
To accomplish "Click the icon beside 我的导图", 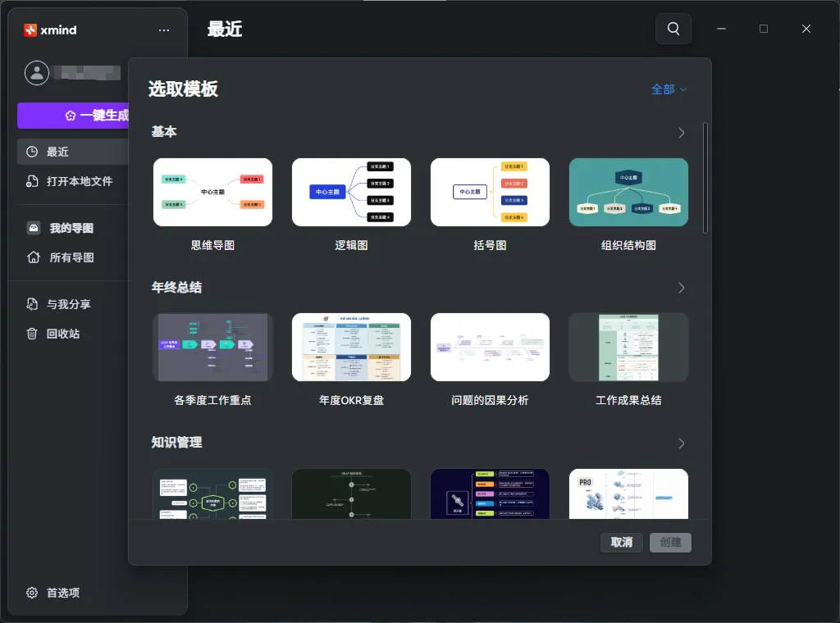I will coord(34,228).
